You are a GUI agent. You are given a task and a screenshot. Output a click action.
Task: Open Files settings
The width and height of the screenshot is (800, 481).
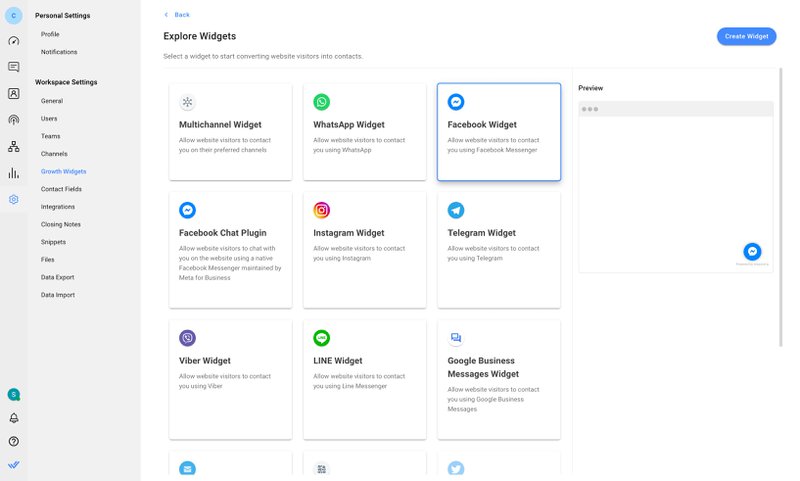pyautogui.click(x=47, y=260)
